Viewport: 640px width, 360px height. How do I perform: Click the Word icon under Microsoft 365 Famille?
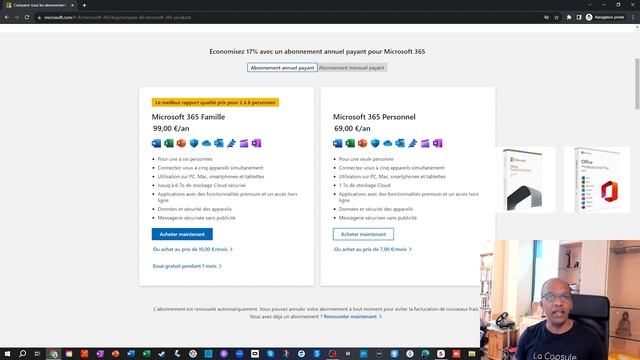pyautogui.click(x=156, y=143)
